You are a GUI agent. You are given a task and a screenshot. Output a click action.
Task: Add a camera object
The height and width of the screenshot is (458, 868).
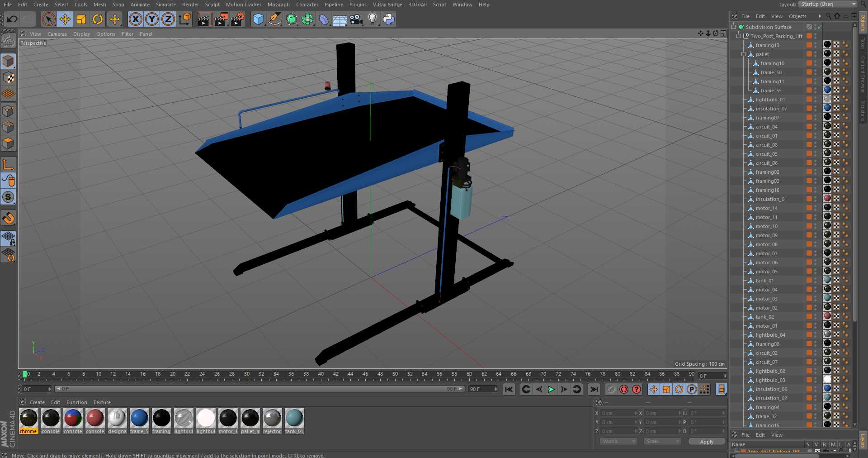point(356,19)
